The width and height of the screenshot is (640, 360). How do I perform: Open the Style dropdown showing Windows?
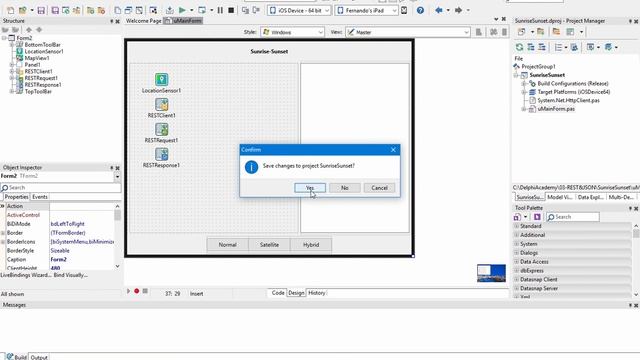[292, 32]
